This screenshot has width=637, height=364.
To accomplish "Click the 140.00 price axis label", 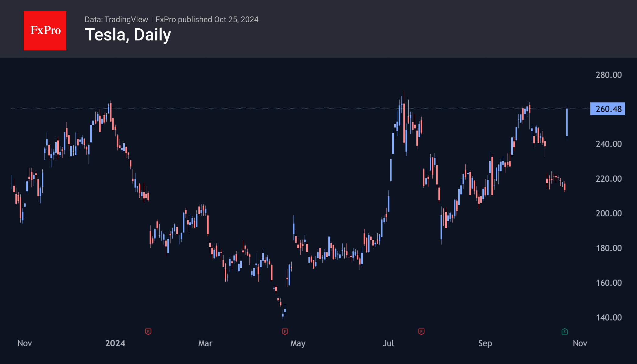I will point(608,317).
